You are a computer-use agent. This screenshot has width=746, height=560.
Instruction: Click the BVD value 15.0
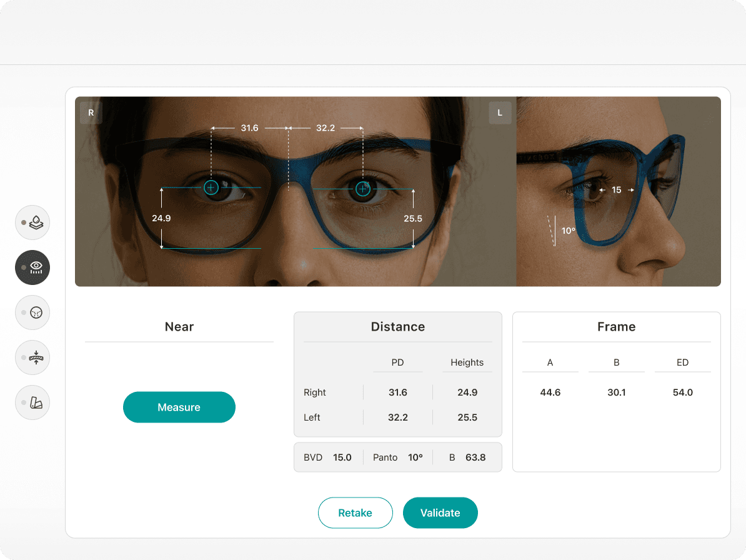(x=342, y=457)
